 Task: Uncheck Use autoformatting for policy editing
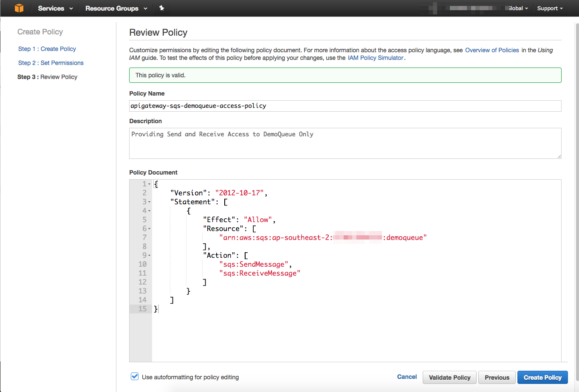(x=135, y=376)
